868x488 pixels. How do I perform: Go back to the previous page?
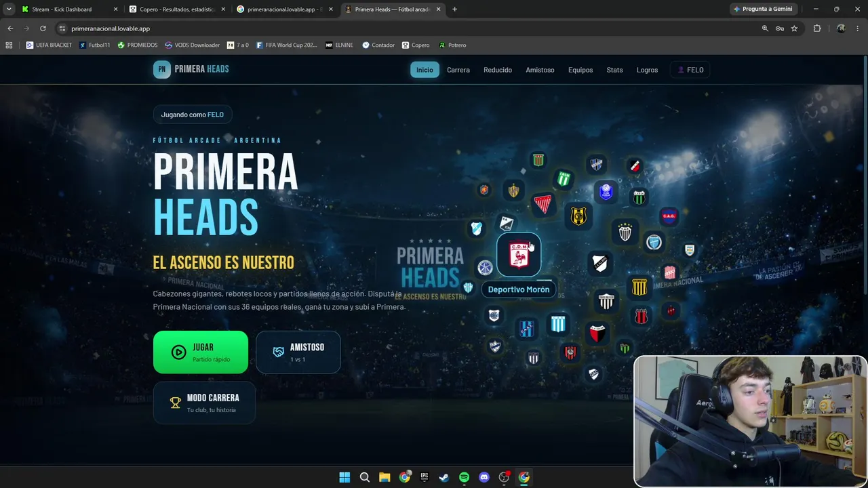click(10, 28)
